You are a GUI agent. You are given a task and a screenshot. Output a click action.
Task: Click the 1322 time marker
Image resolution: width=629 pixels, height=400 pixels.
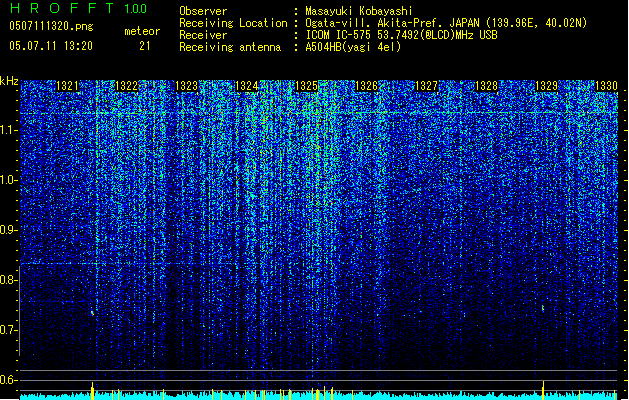click(126, 86)
